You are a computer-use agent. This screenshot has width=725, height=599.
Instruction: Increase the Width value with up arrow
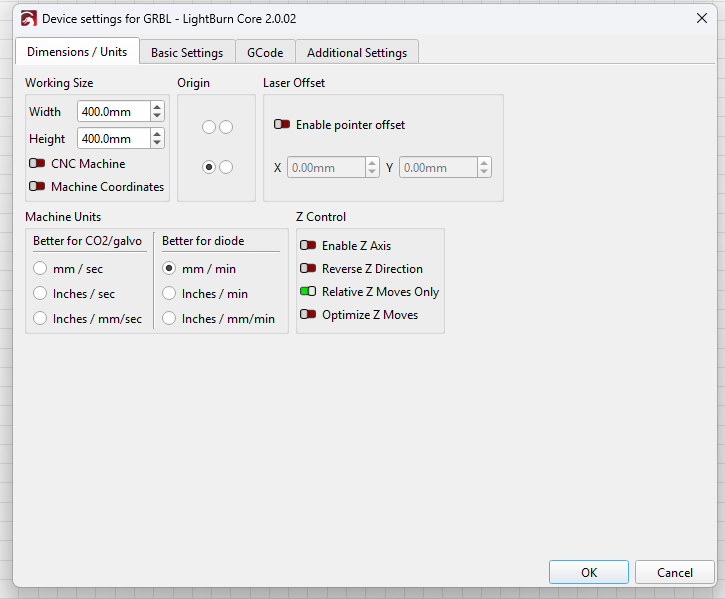[x=157, y=107]
